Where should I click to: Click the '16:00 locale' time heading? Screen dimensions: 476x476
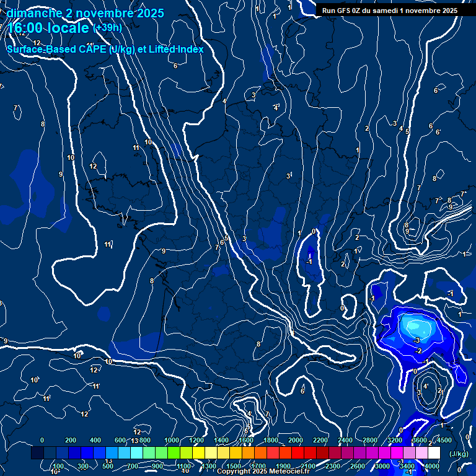pos(48,28)
